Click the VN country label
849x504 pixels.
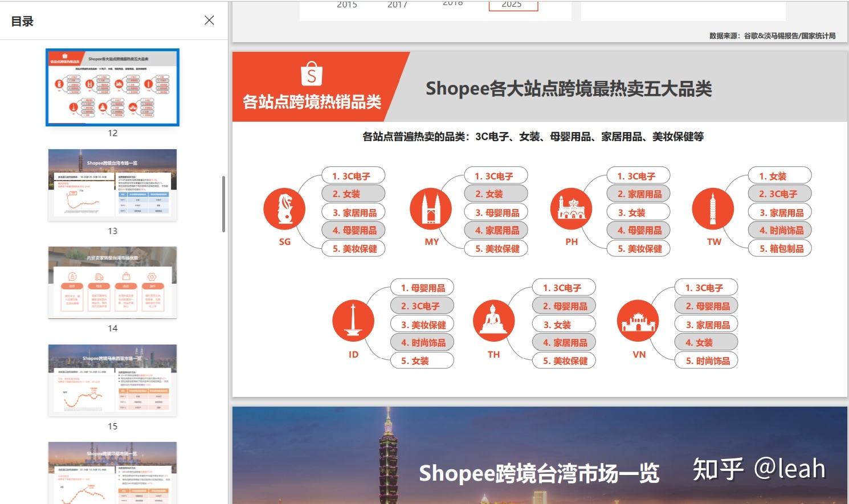tap(639, 354)
